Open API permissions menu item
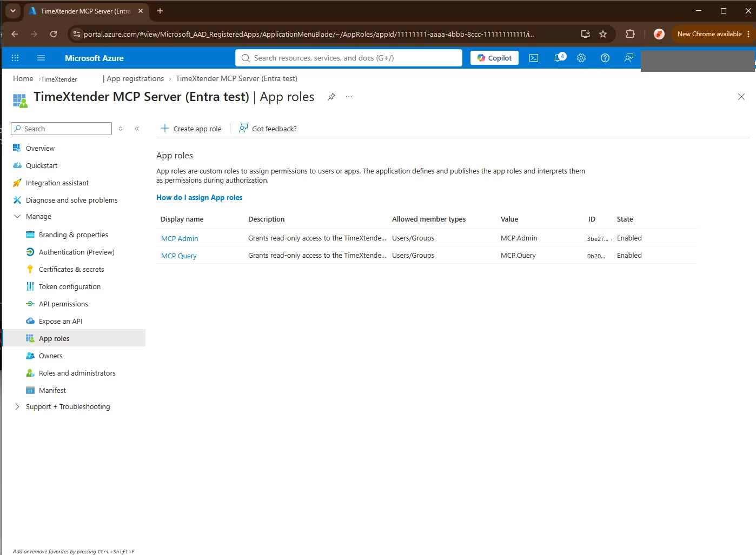The height and width of the screenshot is (555, 756). [x=63, y=304]
